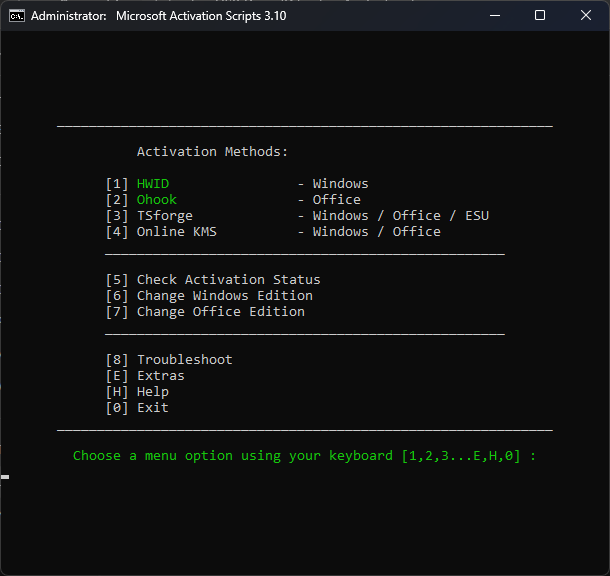Click the '[2]' option number

click(x=117, y=200)
